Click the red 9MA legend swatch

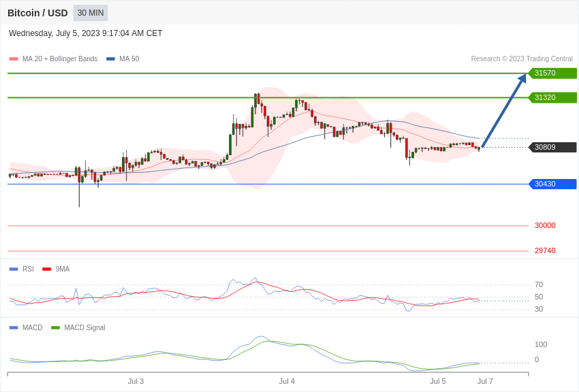click(x=47, y=269)
